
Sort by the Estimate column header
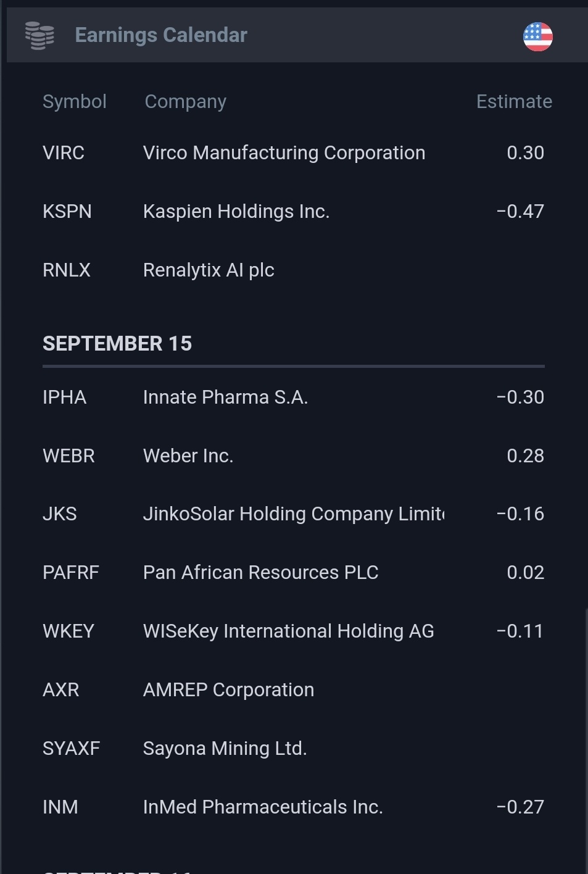coord(514,101)
